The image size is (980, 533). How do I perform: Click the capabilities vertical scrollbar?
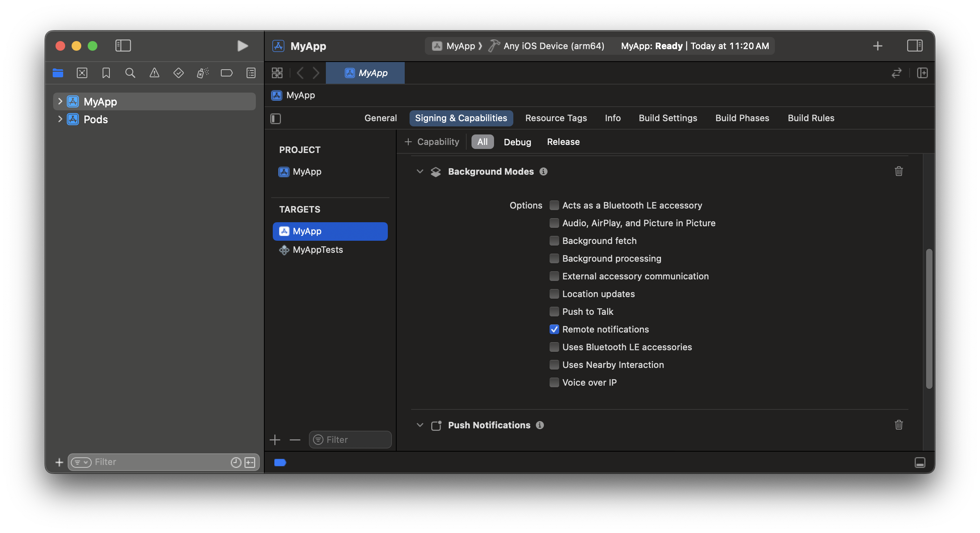click(929, 319)
